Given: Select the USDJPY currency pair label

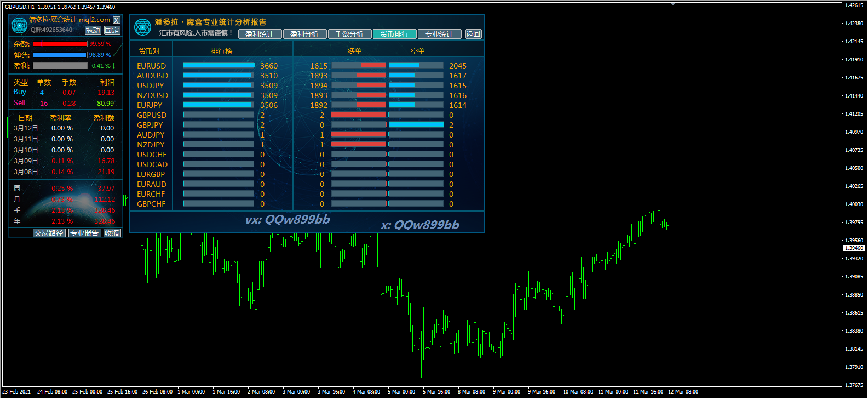Looking at the screenshot, I should pyautogui.click(x=150, y=86).
